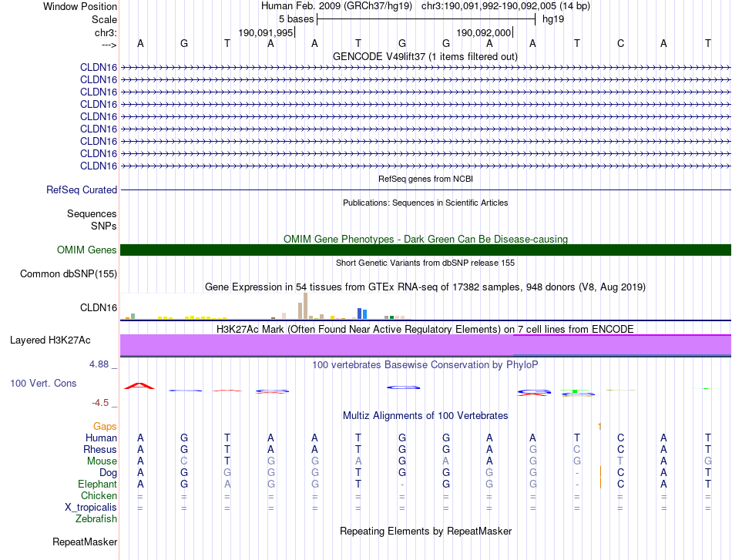Click the blue G PhyloP glyph under base G
The image size is (732, 560).
[x=403, y=387]
